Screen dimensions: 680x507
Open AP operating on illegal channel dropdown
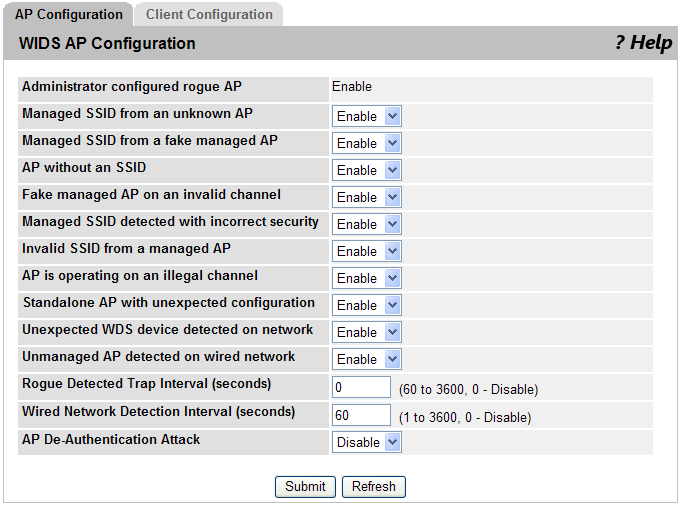(366, 278)
